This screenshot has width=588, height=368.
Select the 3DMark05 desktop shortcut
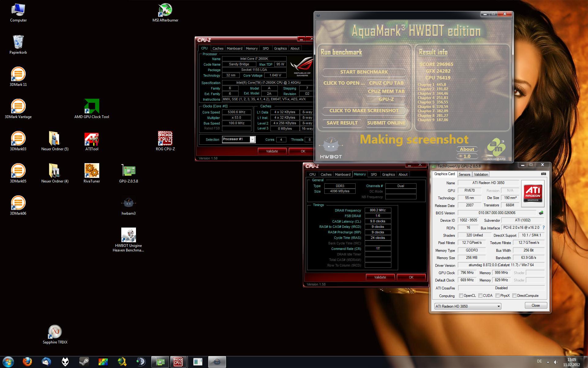(18, 174)
